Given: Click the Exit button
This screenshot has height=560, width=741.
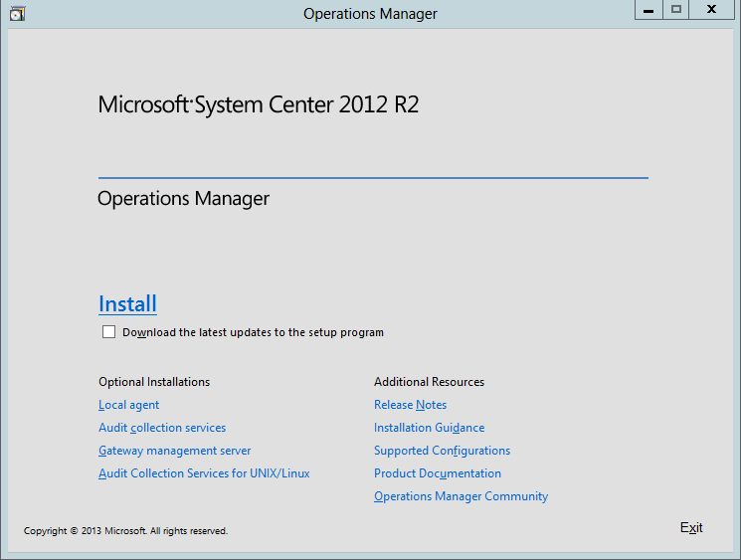Looking at the screenshot, I should tap(691, 527).
